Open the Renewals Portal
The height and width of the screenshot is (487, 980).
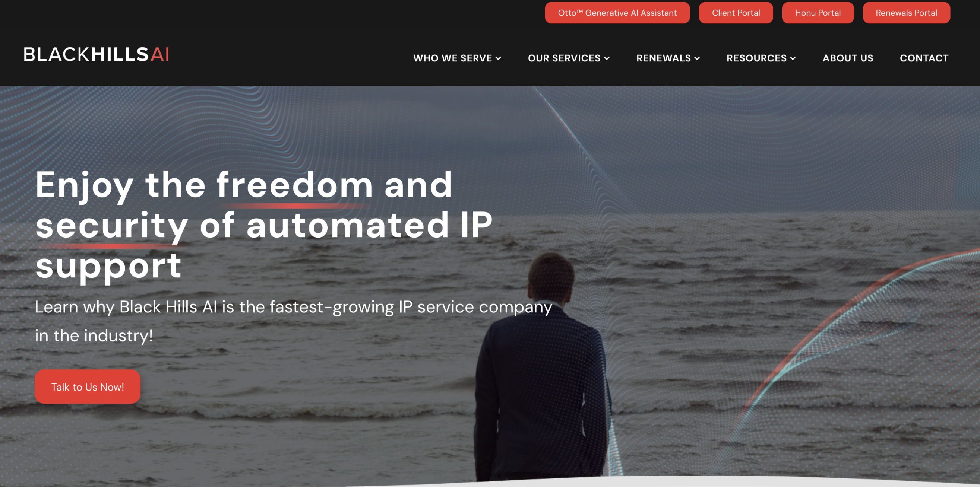pyautogui.click(x=906, y=13)
